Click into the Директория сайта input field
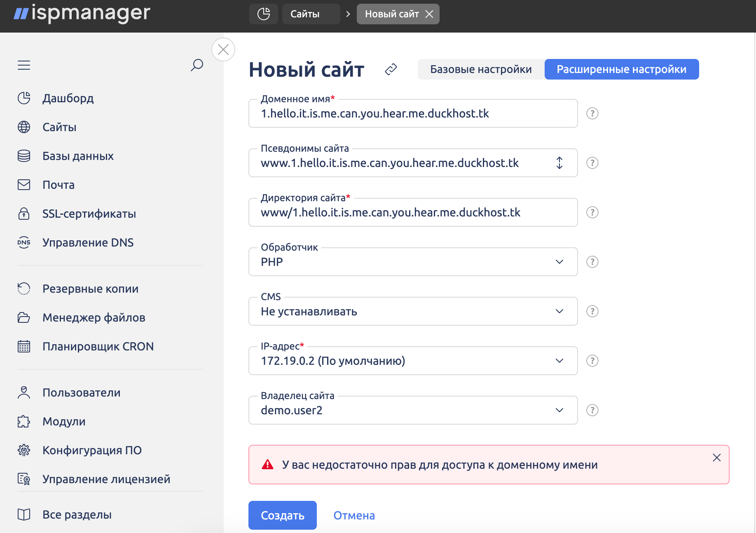The height and width of the screenshot is (533, 756). 413,213
